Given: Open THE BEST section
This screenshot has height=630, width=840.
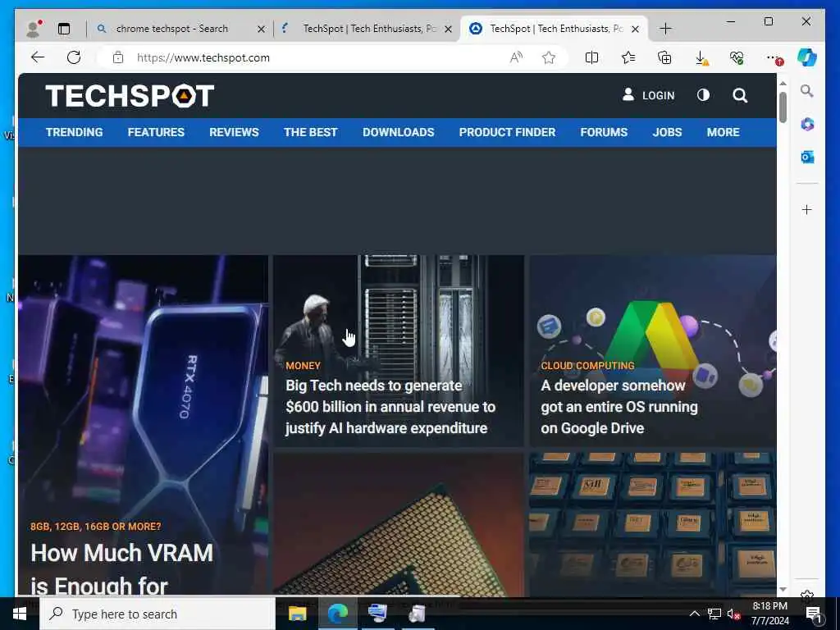Looking at the screenshot, I should tap(311, 132).
